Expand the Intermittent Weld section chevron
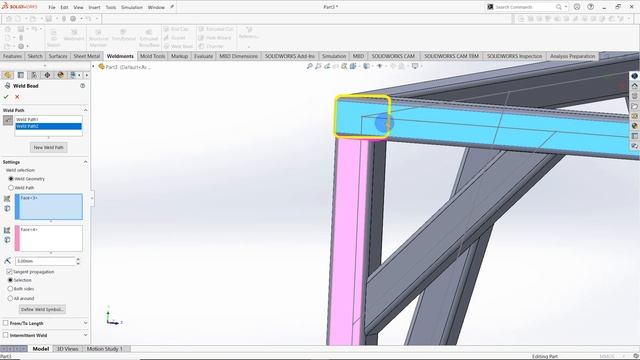This screenshot has width=640, height=360. pos(85,335)
